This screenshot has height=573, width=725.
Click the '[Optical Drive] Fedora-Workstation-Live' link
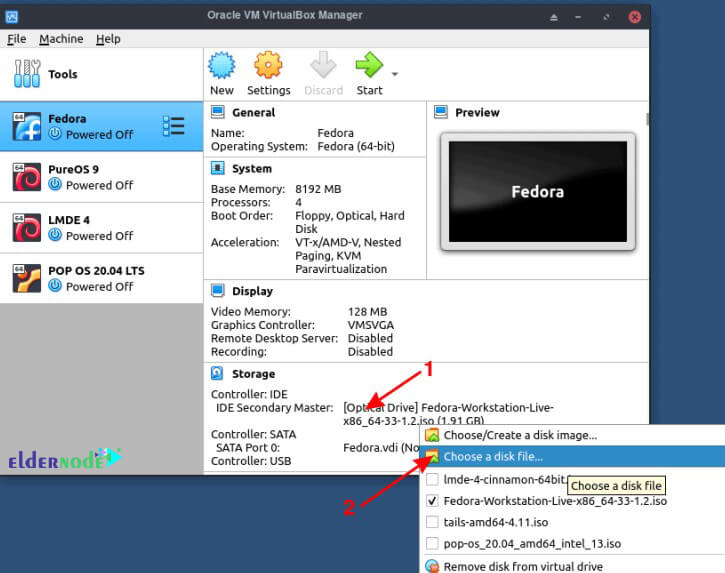point(448,414)
